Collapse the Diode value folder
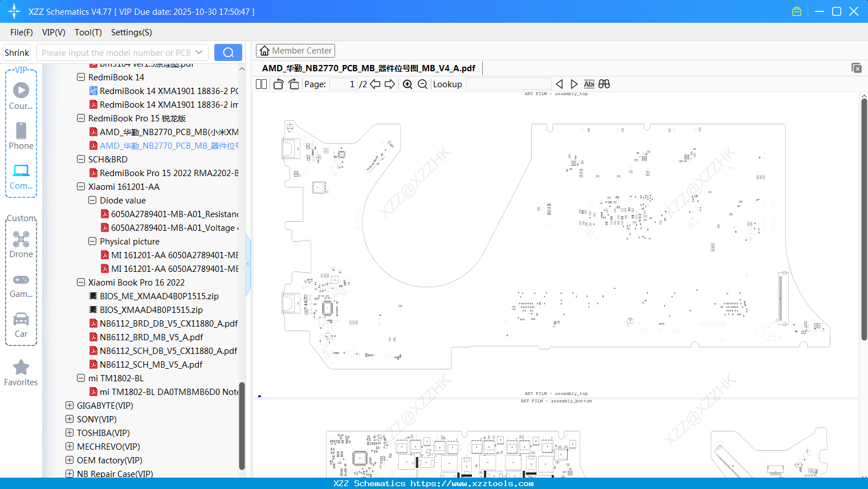This screenshot has width=868, height=489. pos(92,200)
